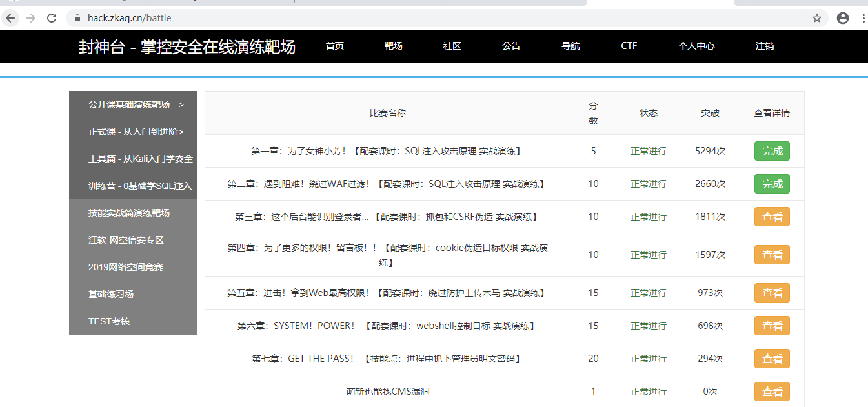868x407 pixels.
Task: Open the Chrome three-dot menu
Action: pyautogui.click(x=863, y=18)
